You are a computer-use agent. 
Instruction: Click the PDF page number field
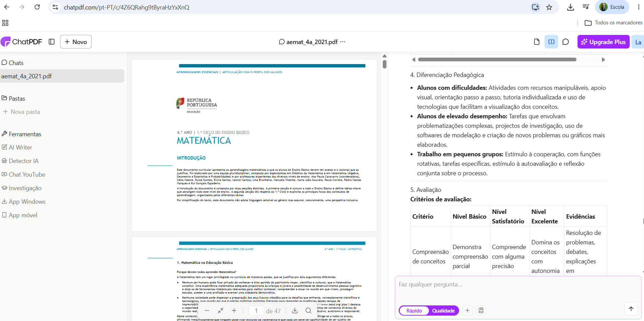[x=256, y=310]
